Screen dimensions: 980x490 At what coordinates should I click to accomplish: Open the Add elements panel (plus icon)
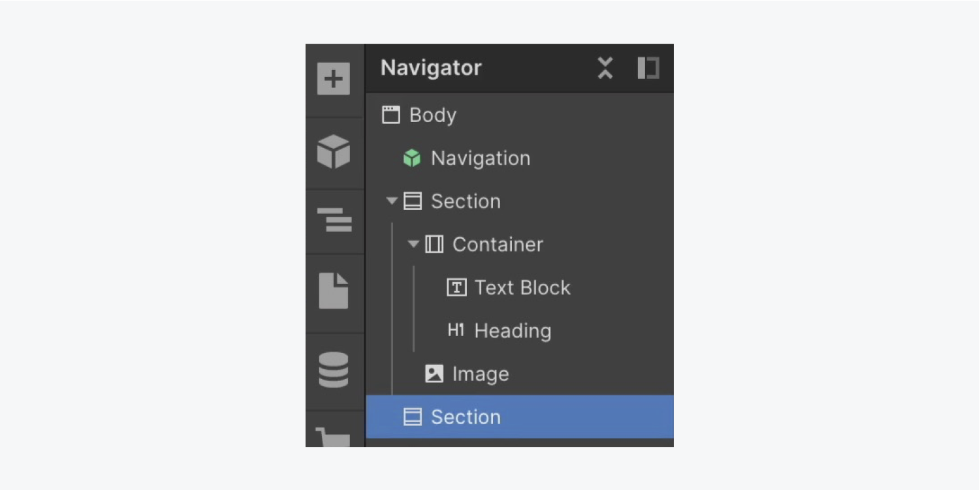[x=334, y=79]
